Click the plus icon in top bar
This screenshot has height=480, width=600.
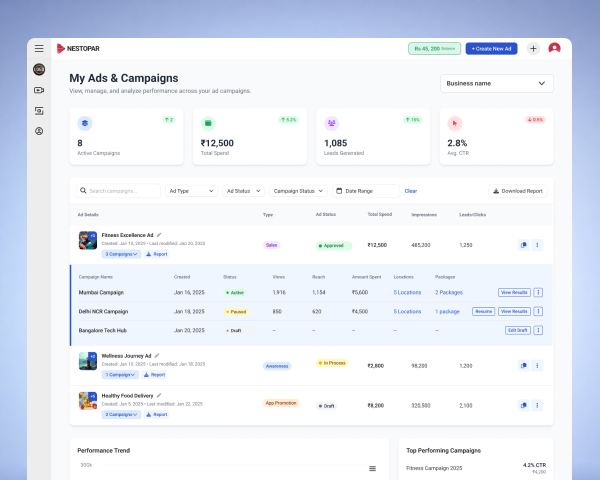click(x=533, y=49)
